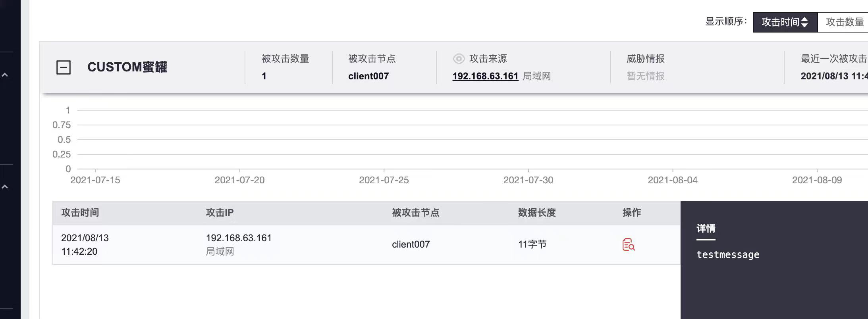Click the 攻击IP column header
The width and height of the screenshot is (868, 319).
coord(220,213)
